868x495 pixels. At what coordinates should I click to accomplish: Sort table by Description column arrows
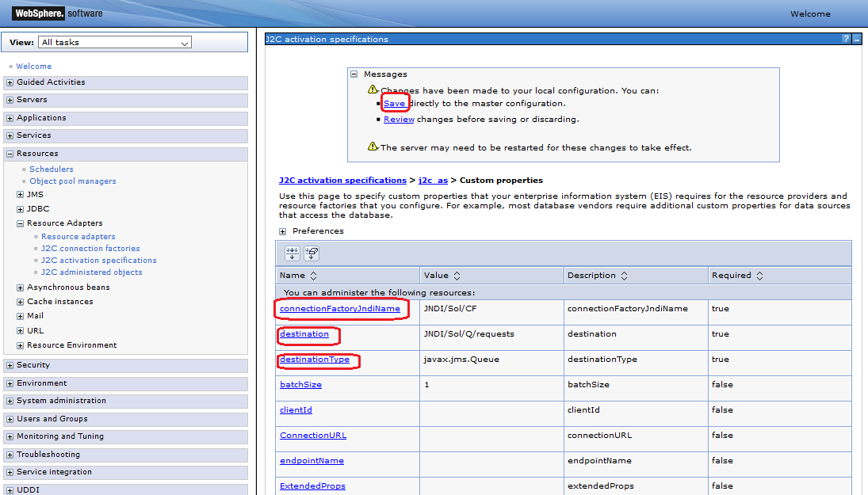coord(624,276)
